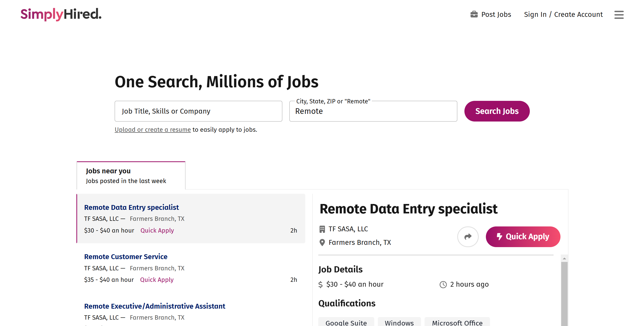Click the City, State, ZIP location field
The height and width of the screenshot is (326, 644).
(373, 111)
